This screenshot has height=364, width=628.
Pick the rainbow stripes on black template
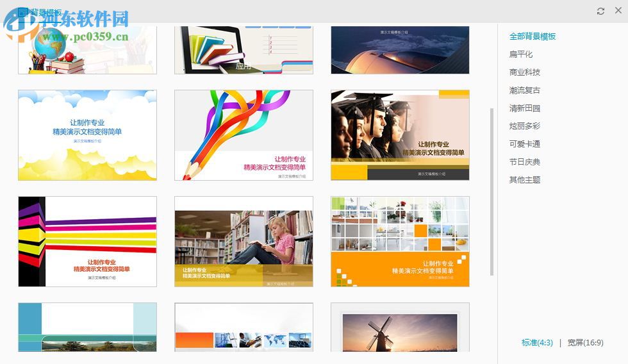click(x=87, y=242)
